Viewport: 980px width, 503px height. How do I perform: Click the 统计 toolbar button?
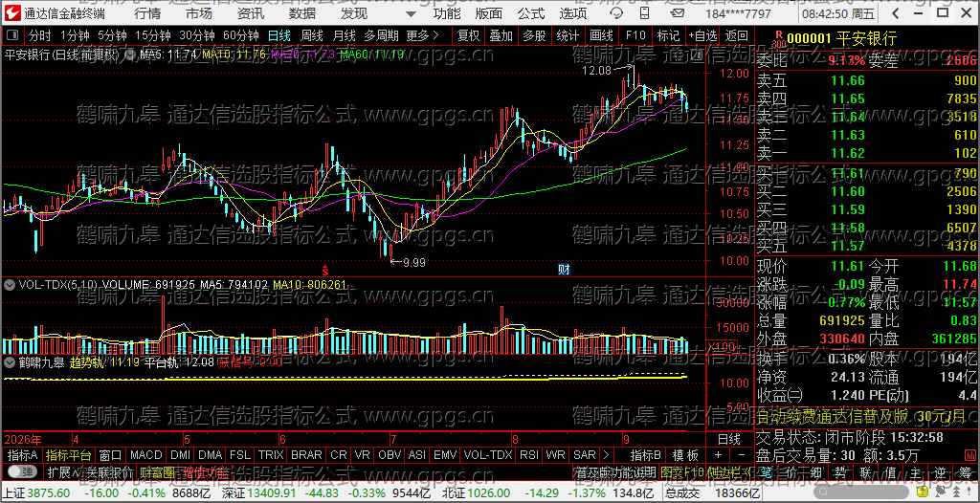tap(568, 35)
